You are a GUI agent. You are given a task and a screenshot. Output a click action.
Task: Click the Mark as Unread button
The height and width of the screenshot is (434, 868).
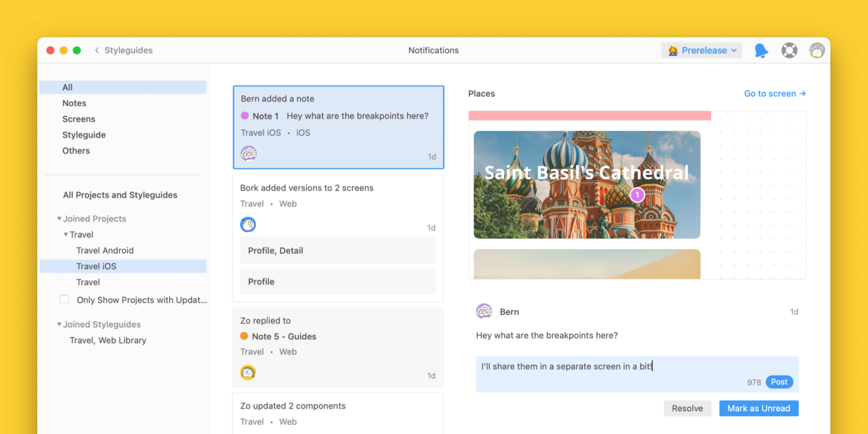coord(759,408)
